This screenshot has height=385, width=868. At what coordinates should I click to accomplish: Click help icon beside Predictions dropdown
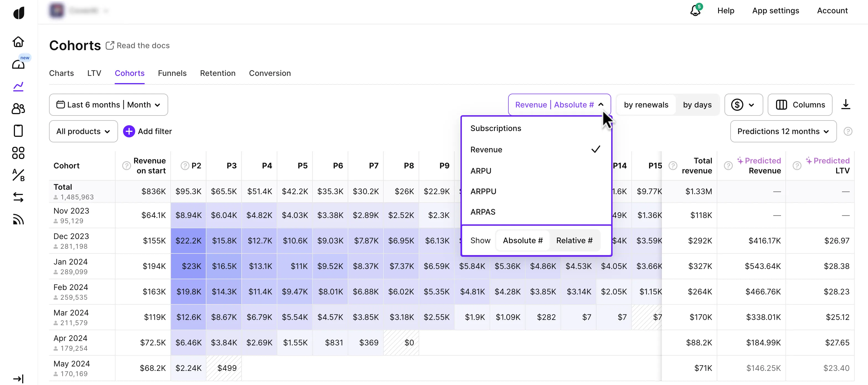848,131
